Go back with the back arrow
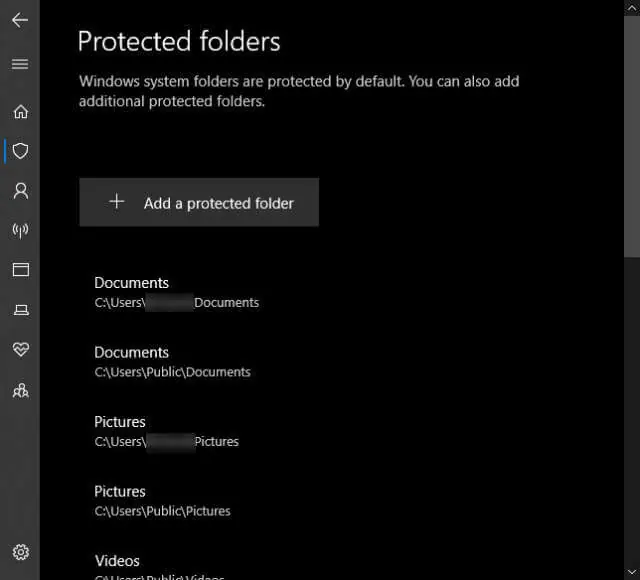640x580 pixels. (x=20, y=20)
